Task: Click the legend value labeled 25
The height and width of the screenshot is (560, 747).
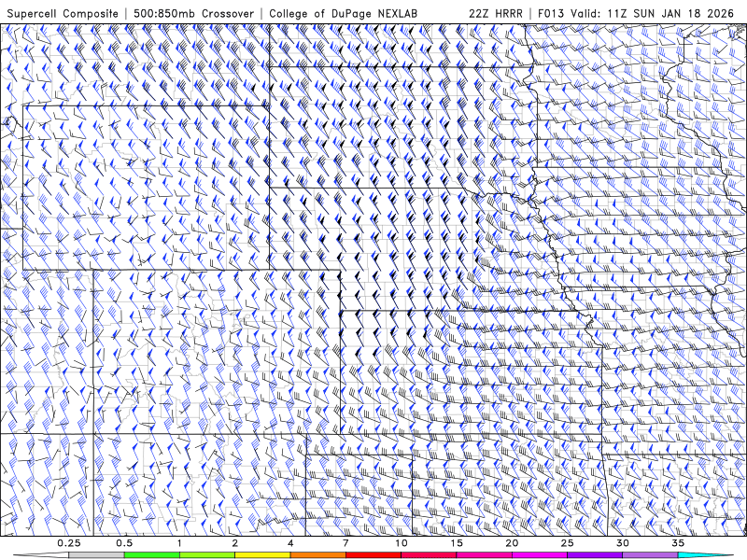Action: pyautogui.click(x=567, y=543)
